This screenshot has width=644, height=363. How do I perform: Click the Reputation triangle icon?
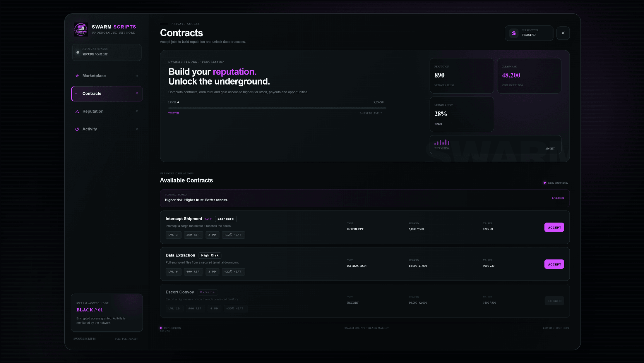tap(77, 111)
